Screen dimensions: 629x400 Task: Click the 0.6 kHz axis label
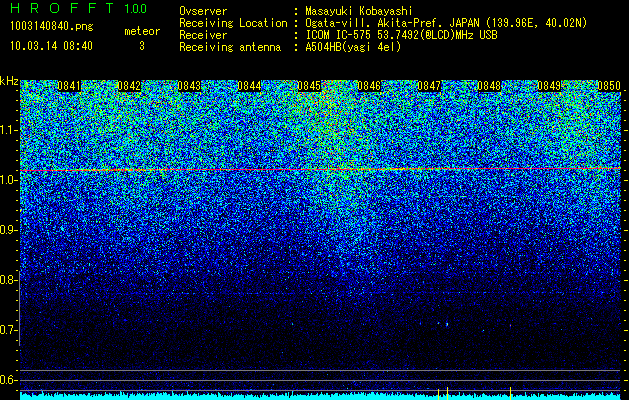7,380
